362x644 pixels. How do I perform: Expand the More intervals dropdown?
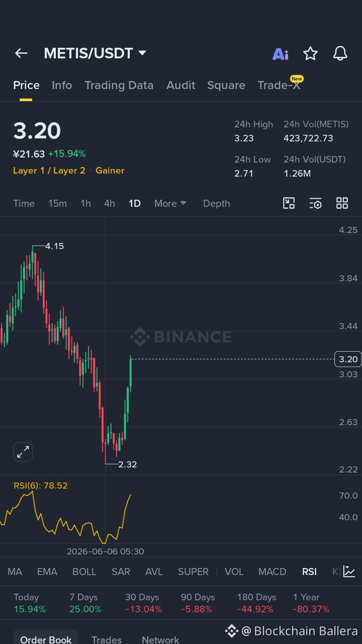(x=170, y=203)
